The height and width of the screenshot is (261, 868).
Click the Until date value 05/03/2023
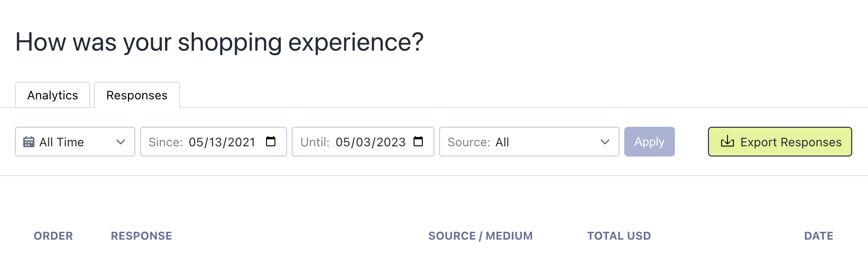371,142
